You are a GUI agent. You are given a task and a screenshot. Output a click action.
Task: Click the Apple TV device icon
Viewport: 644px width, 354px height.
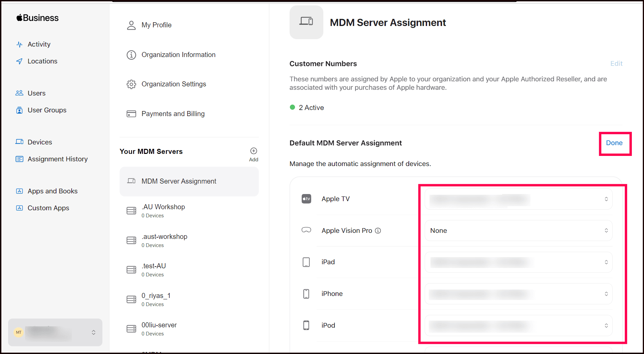pyautogui.click(x=306, y=199)
